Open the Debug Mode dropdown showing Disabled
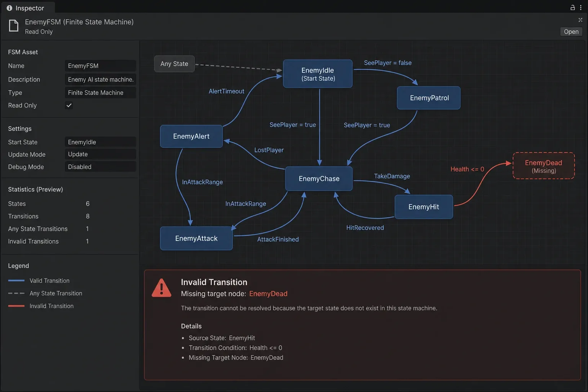 coord(100,167)
